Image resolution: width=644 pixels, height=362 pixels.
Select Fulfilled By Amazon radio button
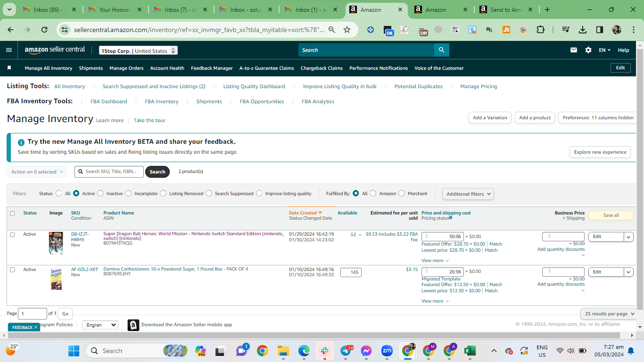[x=373, y=193]
